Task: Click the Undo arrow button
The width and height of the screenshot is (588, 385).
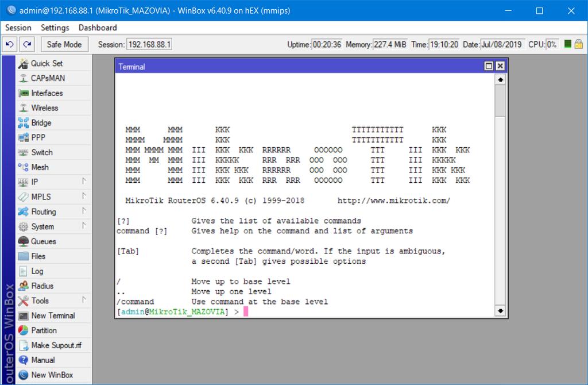Action: [9, 44]
